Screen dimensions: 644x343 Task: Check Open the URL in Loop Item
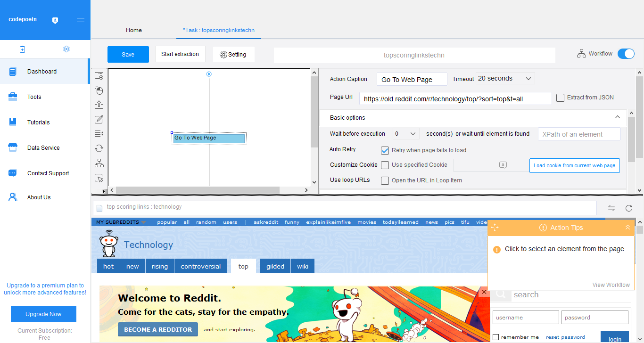pyautogui.click(x=385, y=180)
